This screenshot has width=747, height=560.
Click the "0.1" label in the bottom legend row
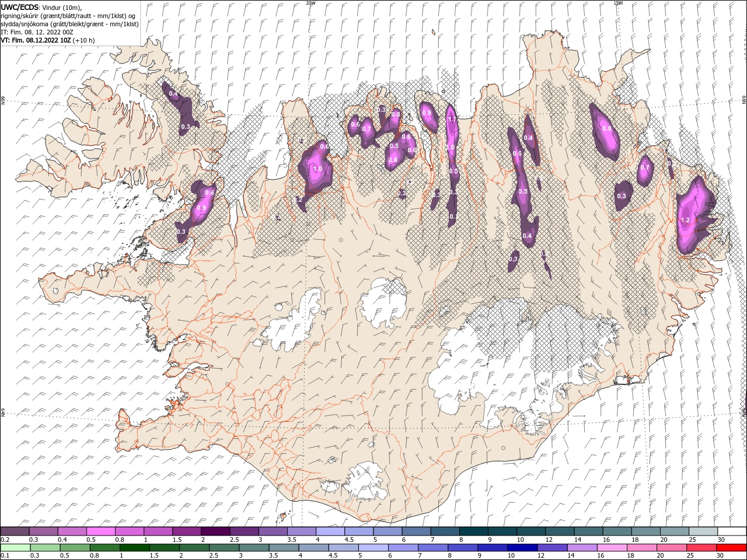click(5, 556)
